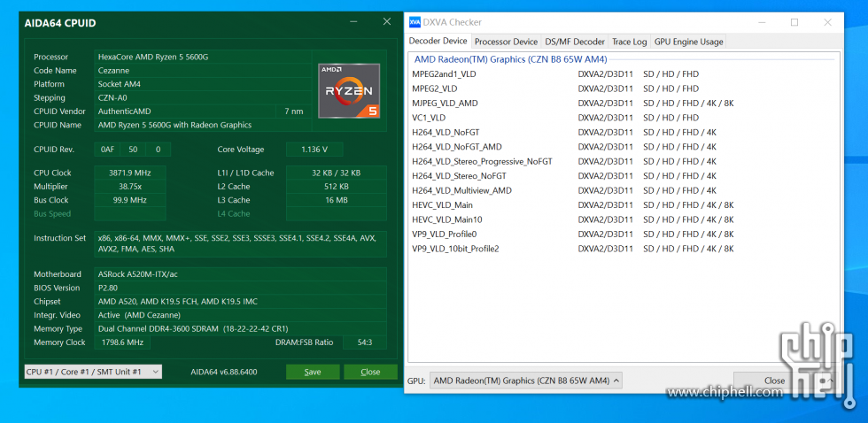Click the Platform value Socket AM4
This screenshot has width=868, height=423.
click(x=203, y=84)
